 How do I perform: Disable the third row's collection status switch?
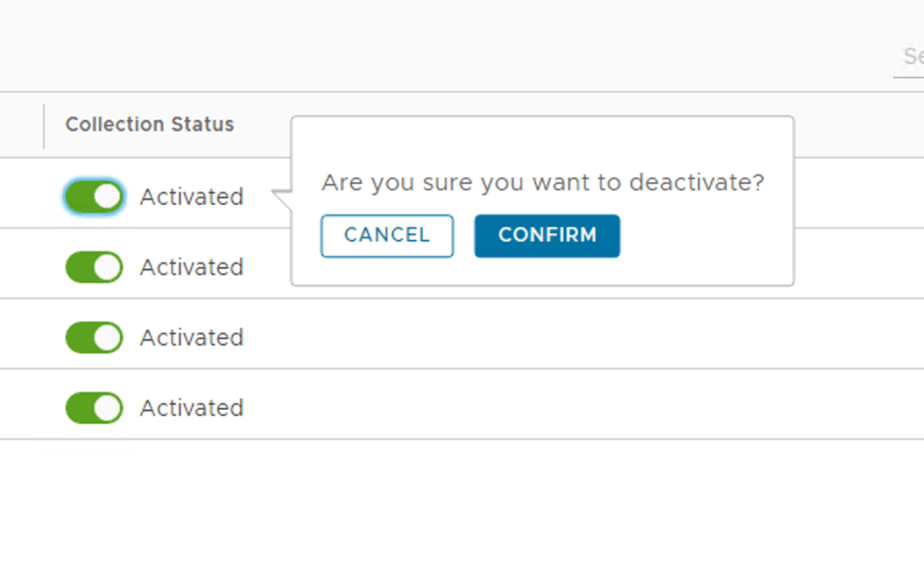94,338
